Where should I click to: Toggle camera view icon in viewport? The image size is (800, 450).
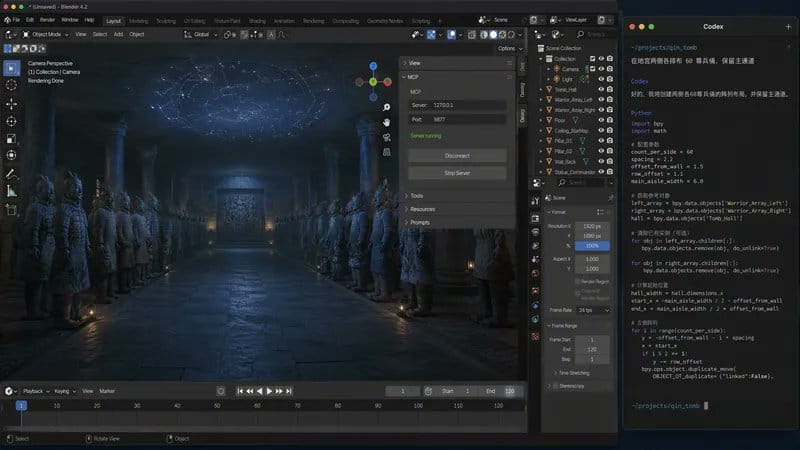click(387, 137)
